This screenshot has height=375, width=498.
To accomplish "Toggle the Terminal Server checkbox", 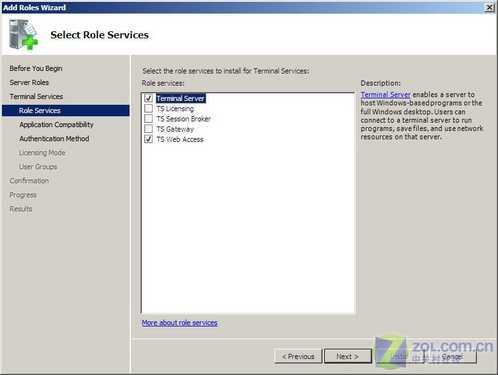I will point(149,98).
